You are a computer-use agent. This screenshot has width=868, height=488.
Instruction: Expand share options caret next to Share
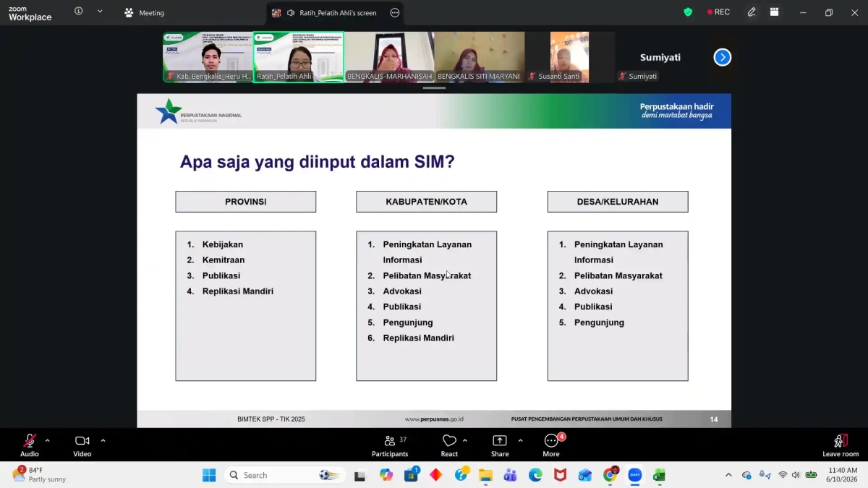[x=520, y=440]
